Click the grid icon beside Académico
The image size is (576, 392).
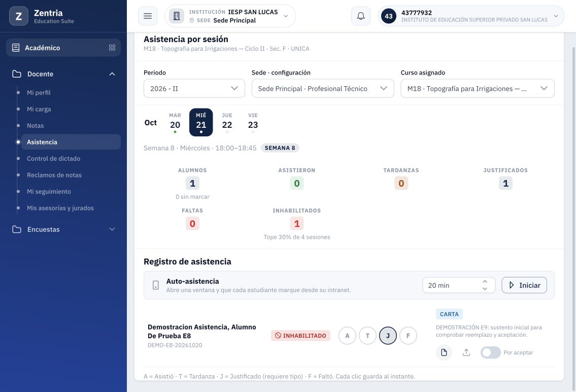[112, 48]
